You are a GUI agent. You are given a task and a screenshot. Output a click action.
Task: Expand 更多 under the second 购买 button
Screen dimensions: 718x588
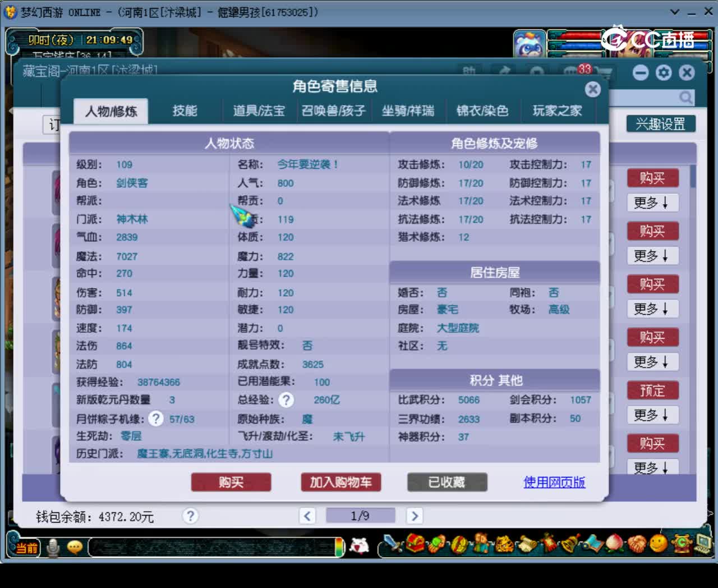click(652, 256)
